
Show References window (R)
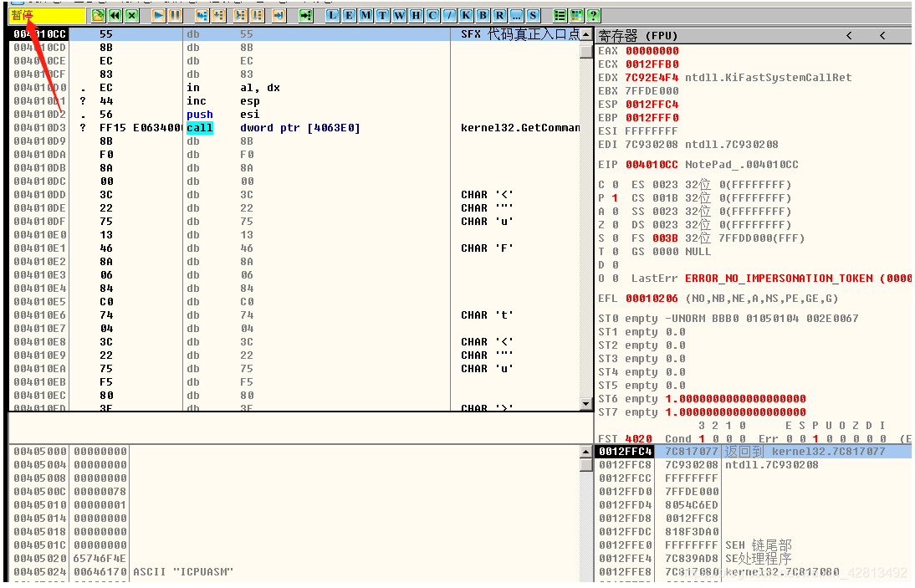point(500,16)
